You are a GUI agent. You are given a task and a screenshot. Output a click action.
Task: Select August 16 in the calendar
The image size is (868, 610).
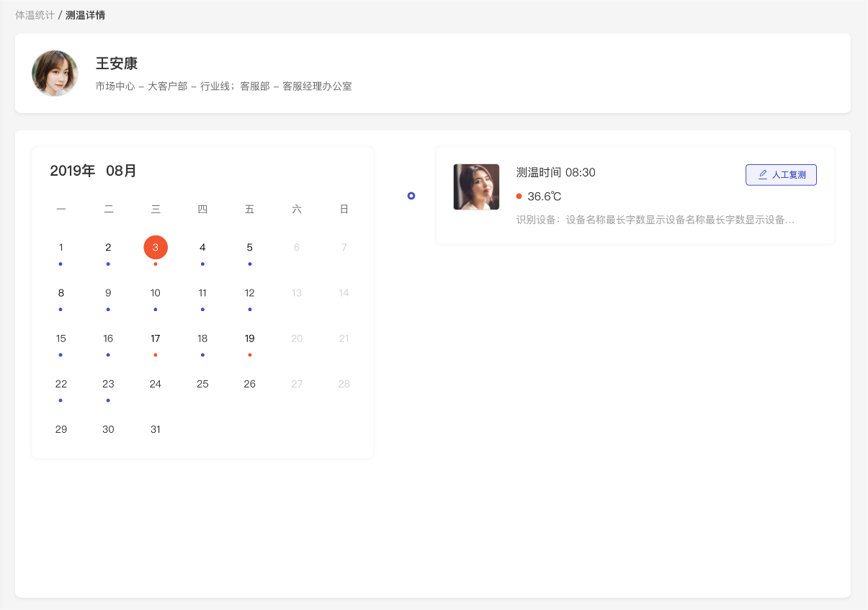point(108,338)
